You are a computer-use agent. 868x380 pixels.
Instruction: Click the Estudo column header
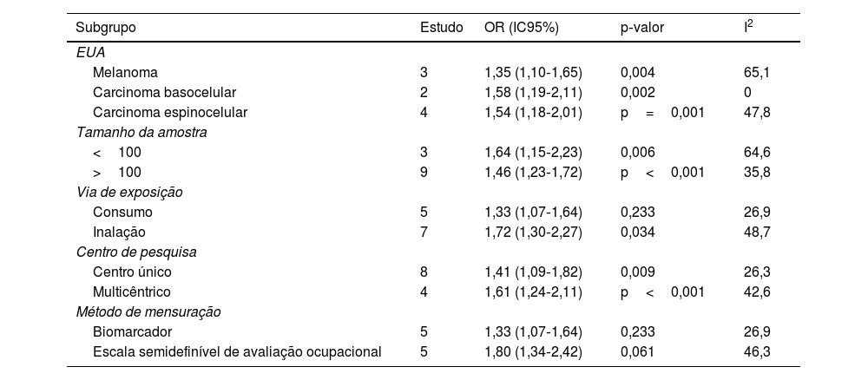pyautogui.click(x=441, y=28)
